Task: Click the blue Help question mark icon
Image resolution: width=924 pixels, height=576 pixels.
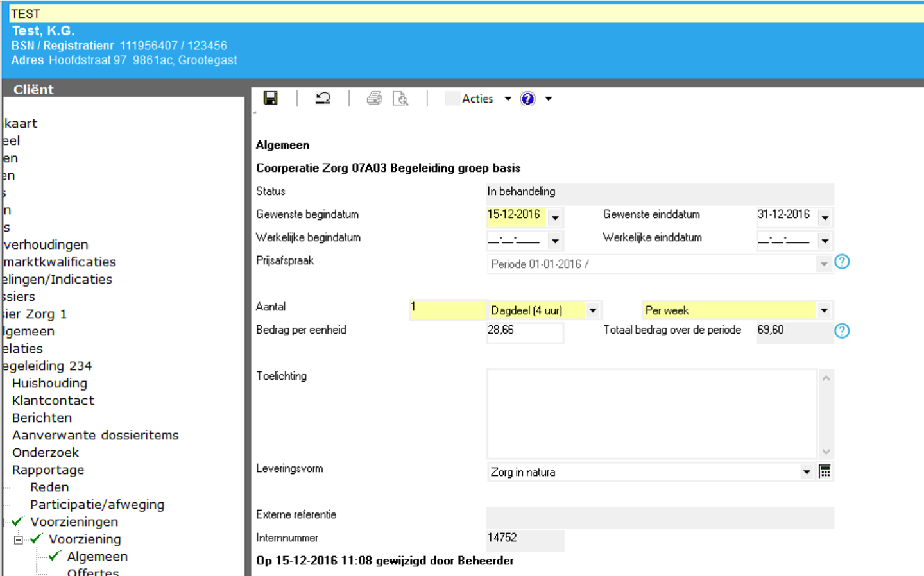Action: pyautogui.click(x=527, y=99)
